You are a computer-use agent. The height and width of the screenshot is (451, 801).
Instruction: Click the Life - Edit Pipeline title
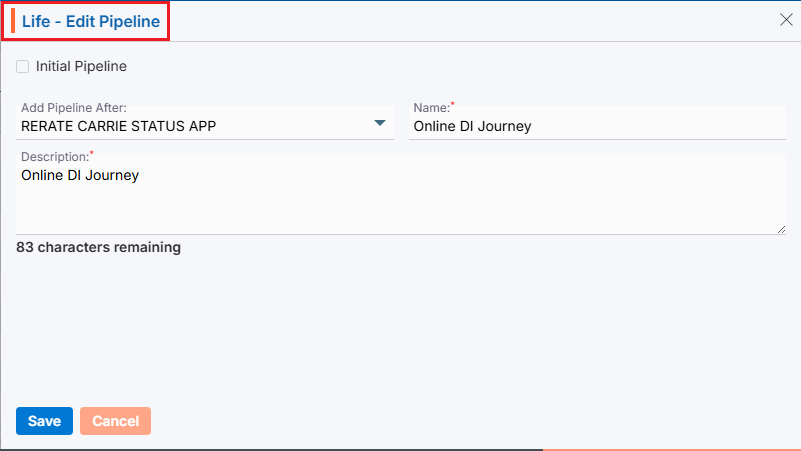90,21
